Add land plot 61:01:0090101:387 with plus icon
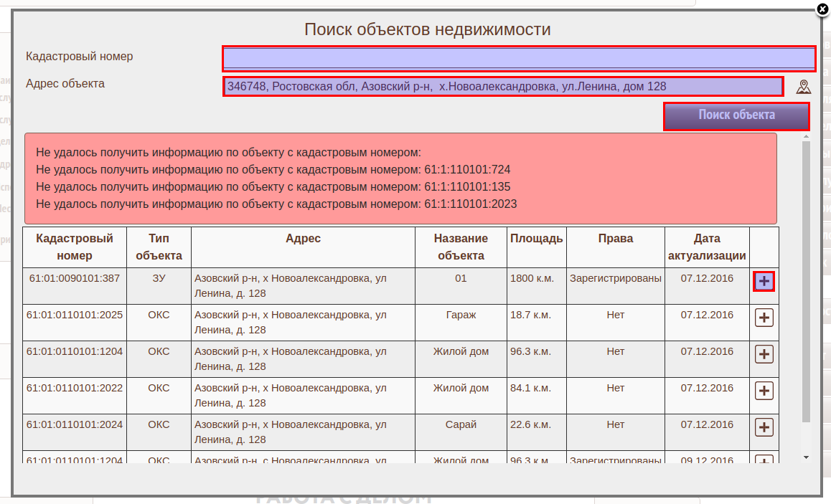This screenshot has width=831, height=504. pos(764,282)
